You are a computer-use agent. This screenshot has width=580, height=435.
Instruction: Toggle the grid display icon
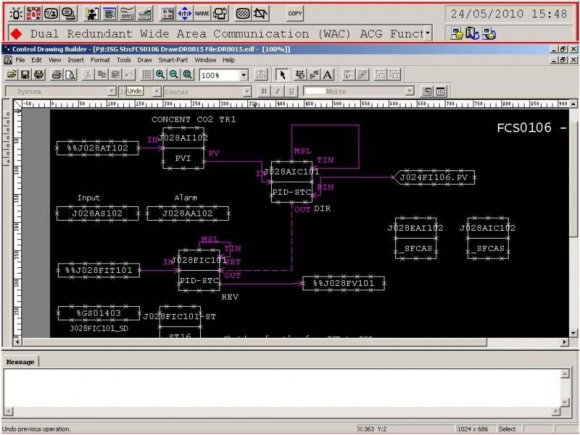(146, 75)
